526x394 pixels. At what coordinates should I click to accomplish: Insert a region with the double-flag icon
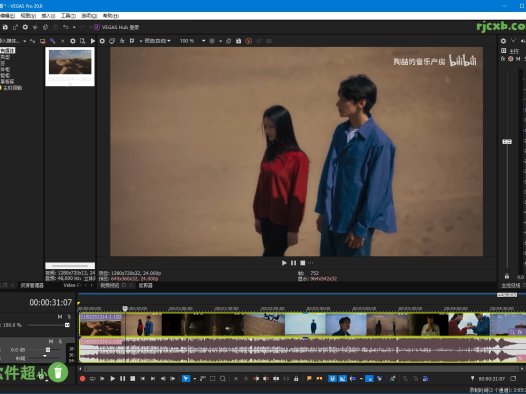(x=319, y=379)
